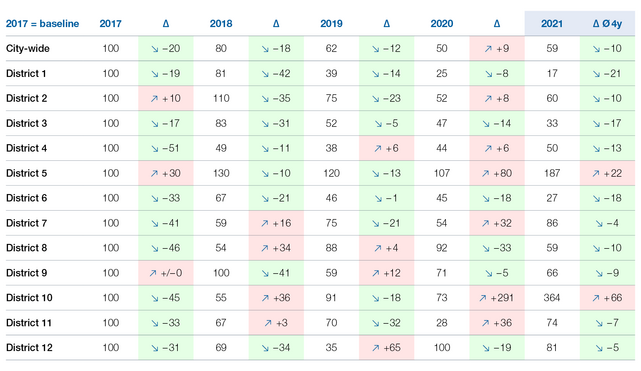Click the down arrow beside −51 for District 4
641x371 pixels.
click(155, 149)
